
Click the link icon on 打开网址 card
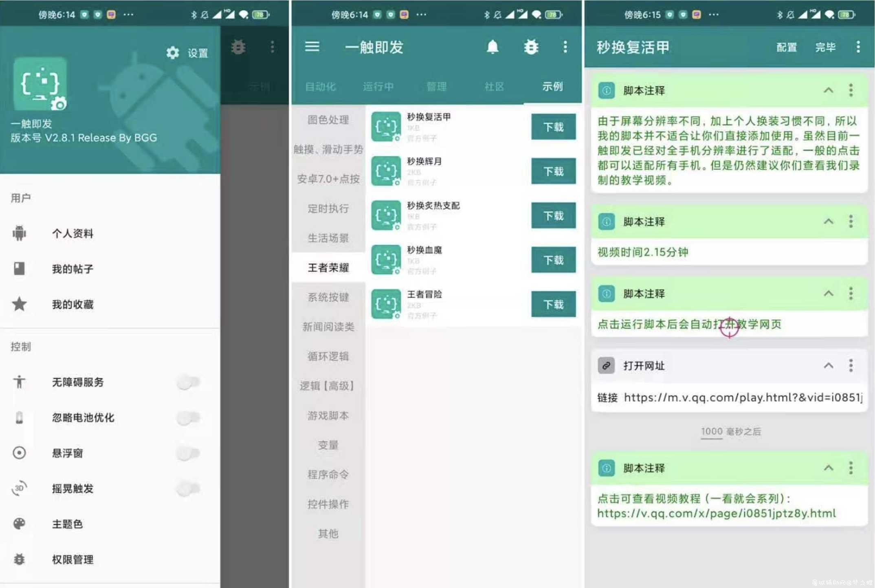tap(606, 365)
